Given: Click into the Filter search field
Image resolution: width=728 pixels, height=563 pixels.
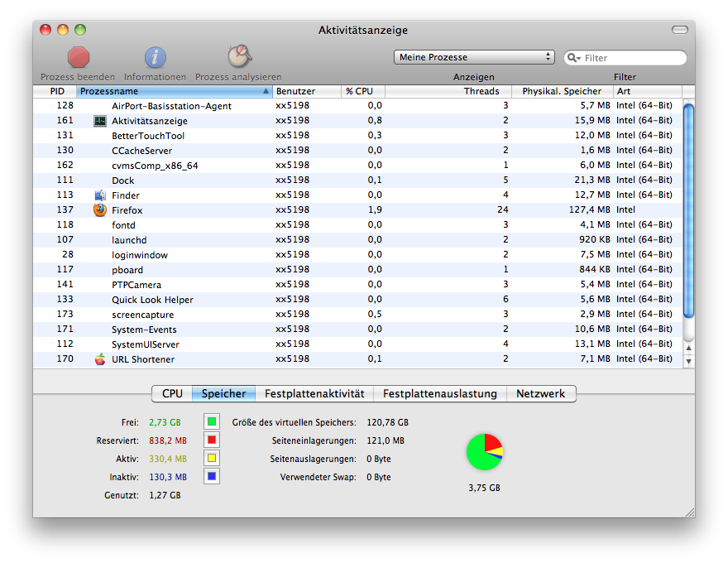Looking at the screenshot, I should [x=633, y=58].
